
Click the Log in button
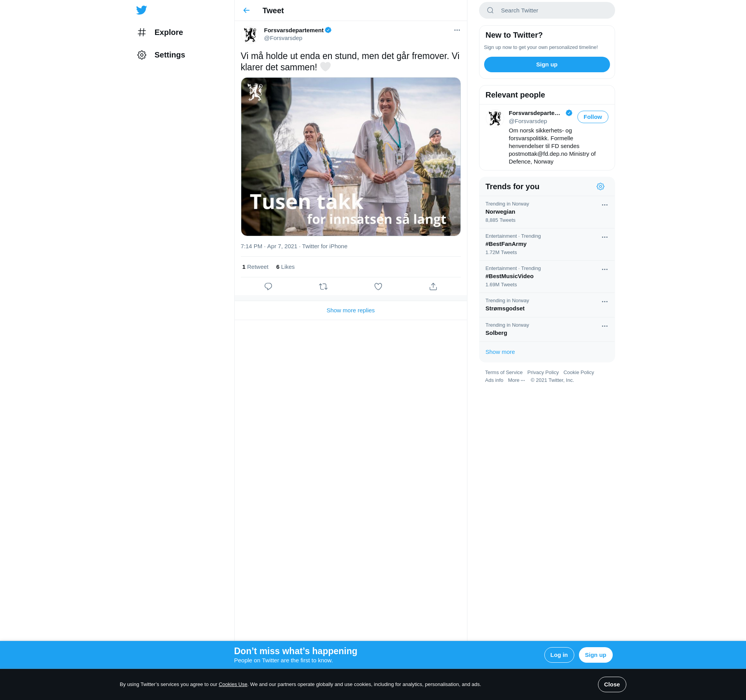(x=559, y=655)
